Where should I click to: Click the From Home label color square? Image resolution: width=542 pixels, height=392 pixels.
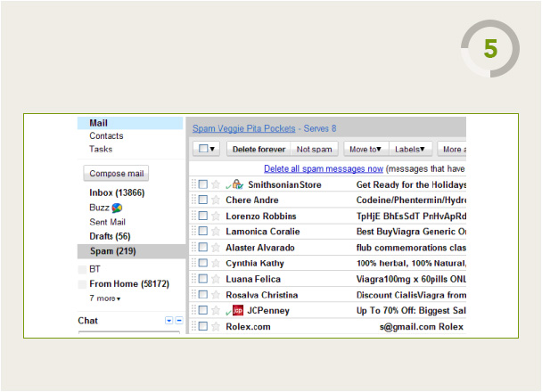click(82, 284)
